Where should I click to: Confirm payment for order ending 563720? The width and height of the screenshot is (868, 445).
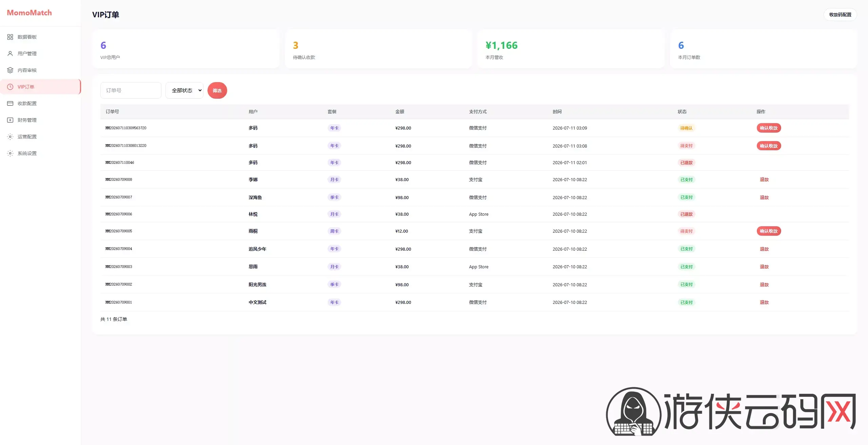[x=769, y=128]
